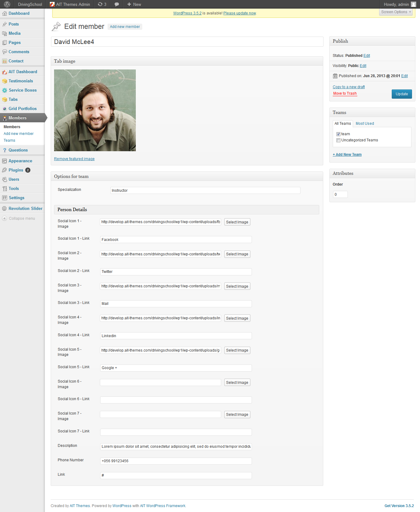This screenshot has width=420, height=512.
Task: Click the Grid Portfolios icon
Action: coord(5,108)
